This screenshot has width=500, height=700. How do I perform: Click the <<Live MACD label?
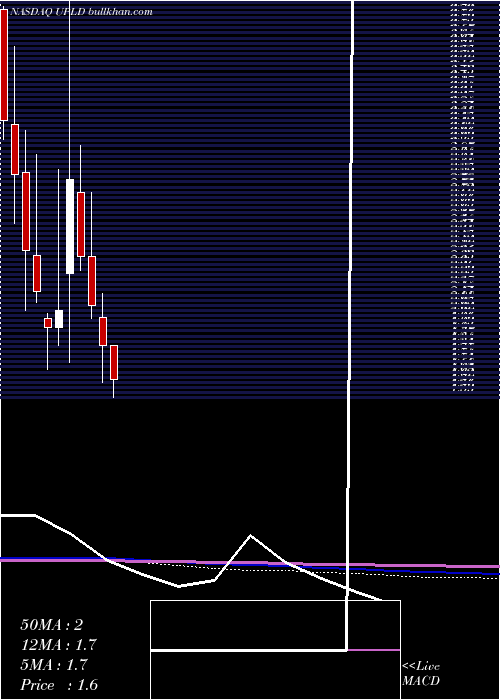[x=421, y=674]
